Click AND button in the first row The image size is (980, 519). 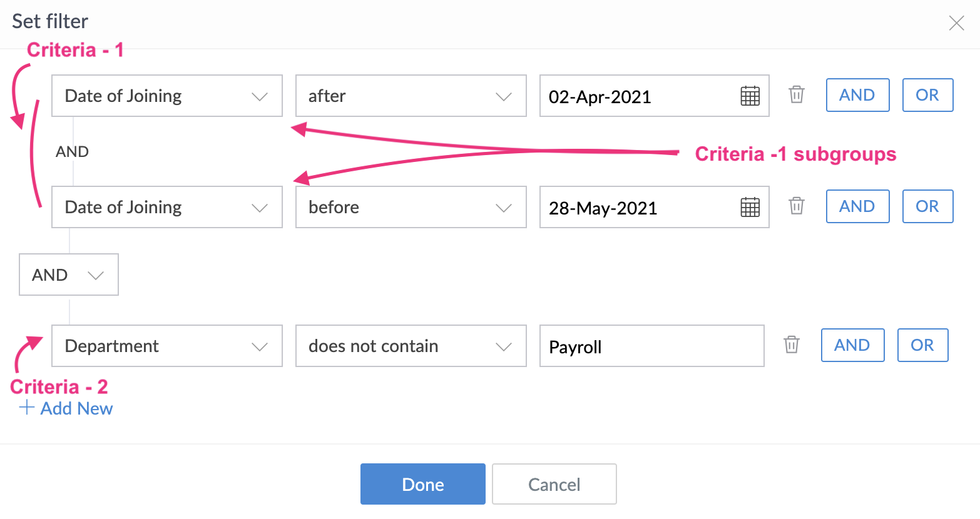[x=857, y=95]
